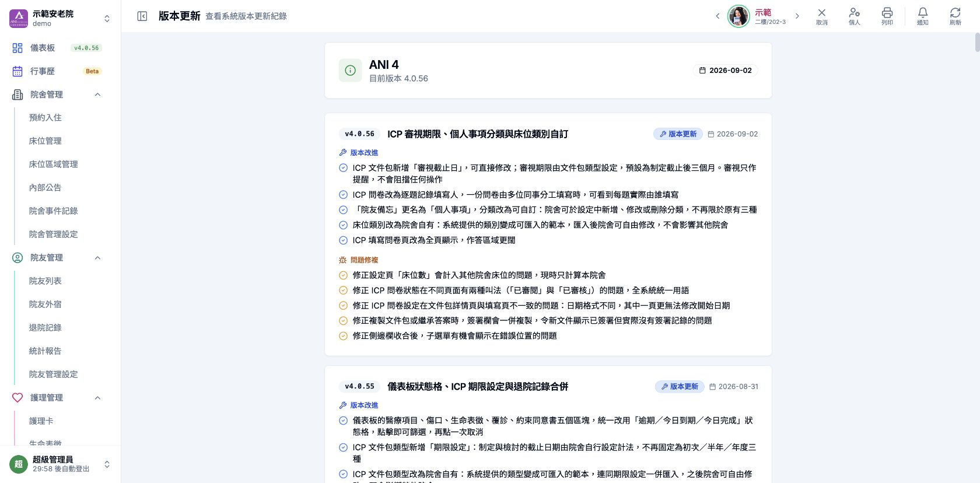Image resolution: width=980 pixels, height=483 pixels.
Task: Click the 版本更新 tag on v4.0.56
Action: coord(678,134)
